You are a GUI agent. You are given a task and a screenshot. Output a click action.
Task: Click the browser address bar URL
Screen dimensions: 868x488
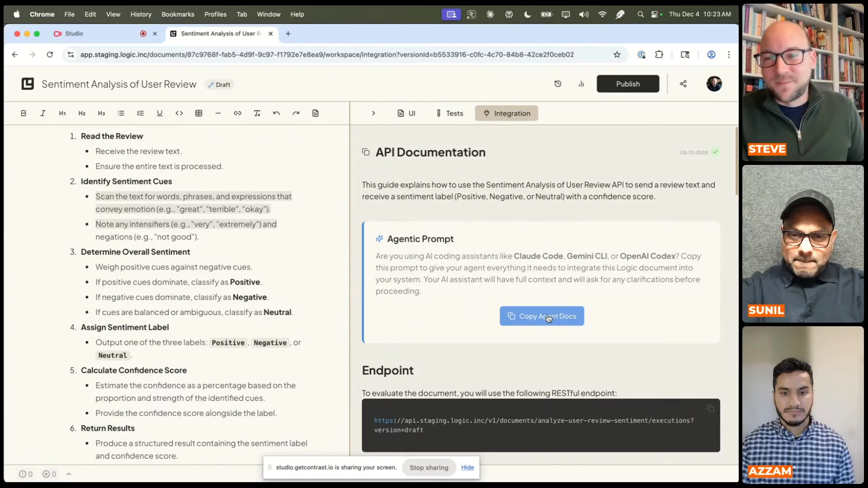[327, 55]
